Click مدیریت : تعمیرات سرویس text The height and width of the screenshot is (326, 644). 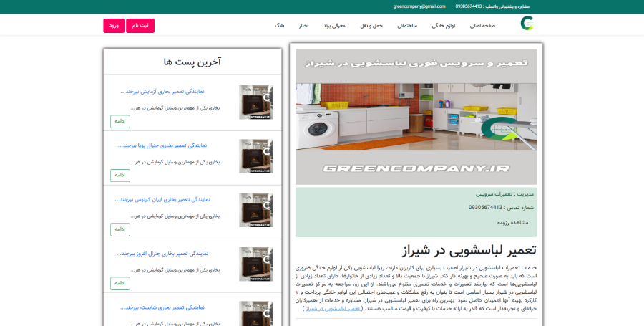click(x=504, y=193)
